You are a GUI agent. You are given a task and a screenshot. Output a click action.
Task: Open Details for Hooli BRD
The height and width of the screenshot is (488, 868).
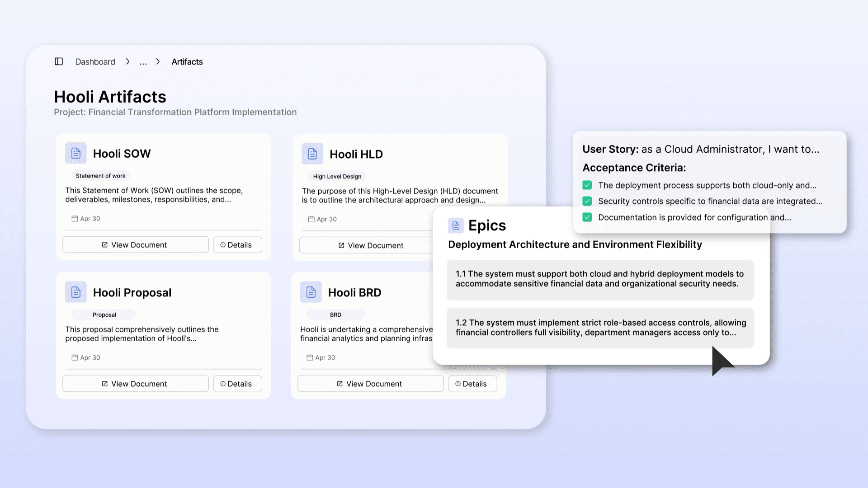point(472,384)
